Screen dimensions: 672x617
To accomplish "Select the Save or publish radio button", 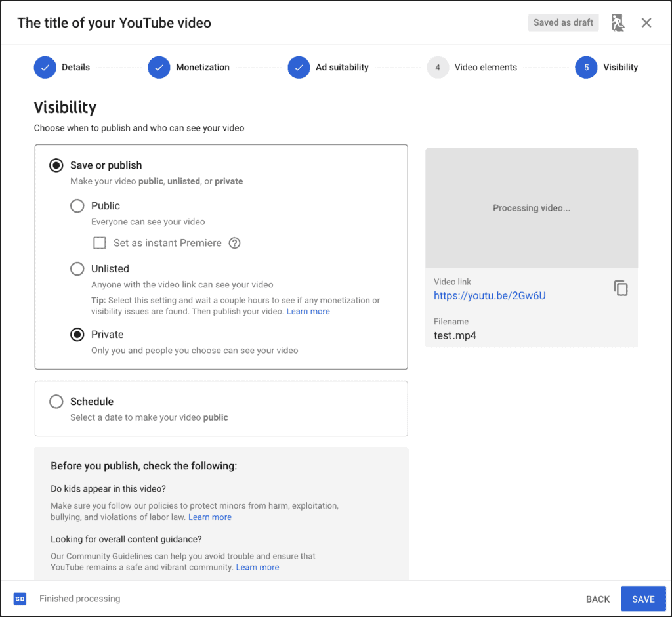I will pyautogui.click(x=56, y=165).
